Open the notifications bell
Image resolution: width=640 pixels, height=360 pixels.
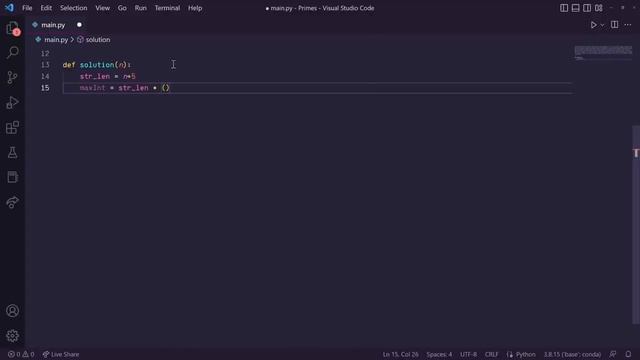[x=628, y=354]
